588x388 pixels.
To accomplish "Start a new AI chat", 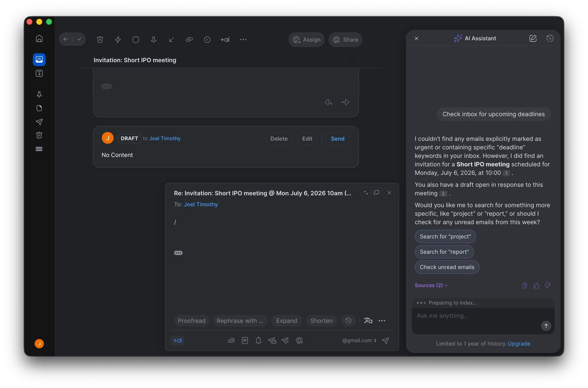I will (x=533, y=38).
